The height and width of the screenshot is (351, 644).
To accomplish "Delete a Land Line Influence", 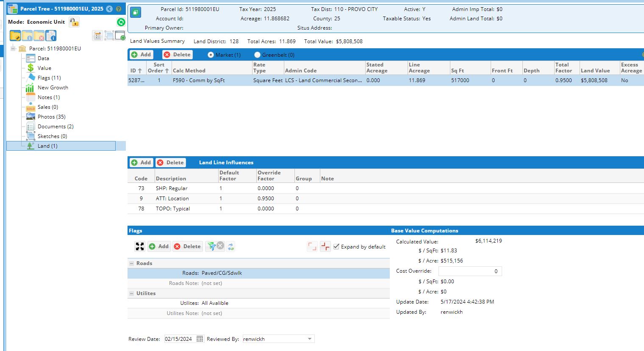I will (x=171, y=163).
